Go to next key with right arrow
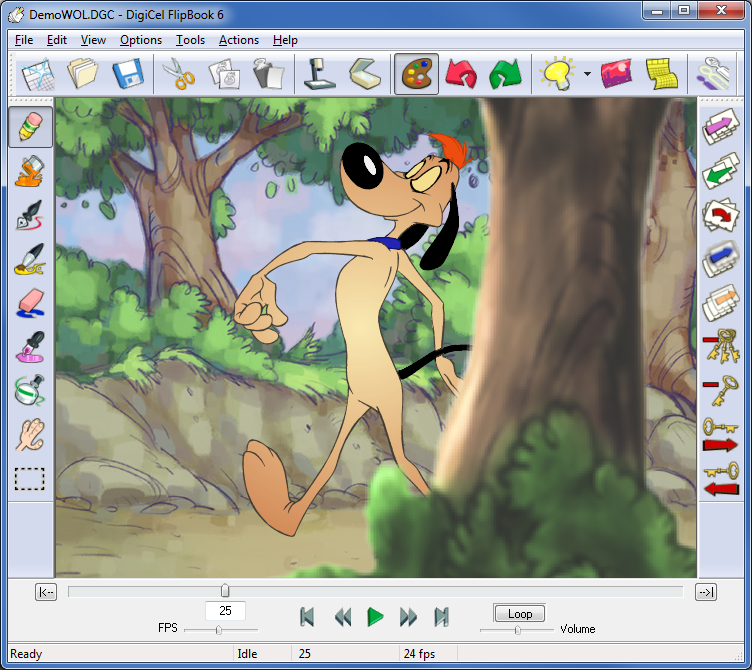 pyautogui.click(x=721, y=435)
